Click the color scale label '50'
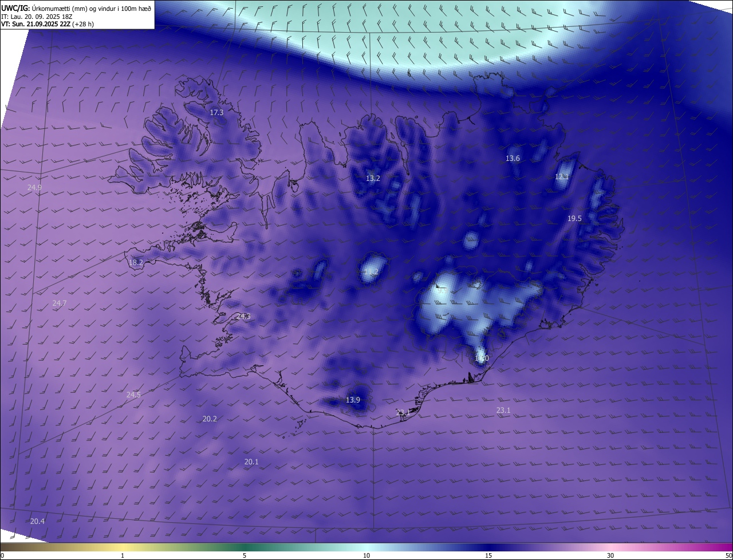Image resolution: width=733 pixels, height=560 pixels. click(728, 556)
